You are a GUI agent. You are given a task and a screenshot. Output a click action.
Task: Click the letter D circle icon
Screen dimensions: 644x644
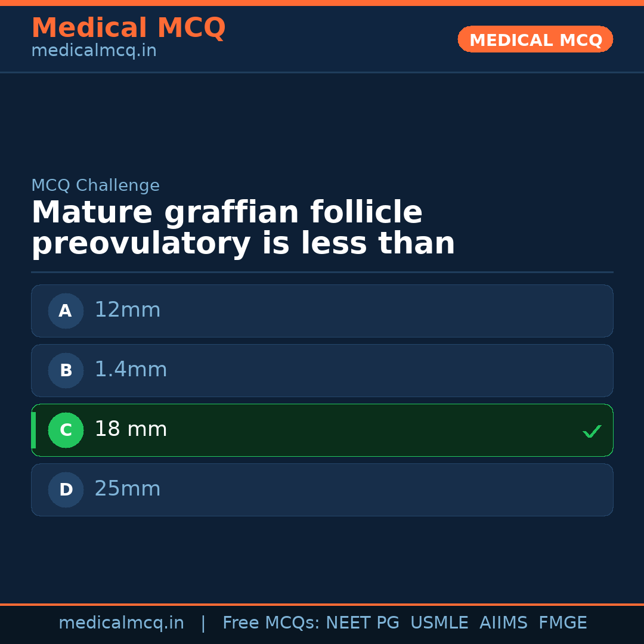point(66,490)
